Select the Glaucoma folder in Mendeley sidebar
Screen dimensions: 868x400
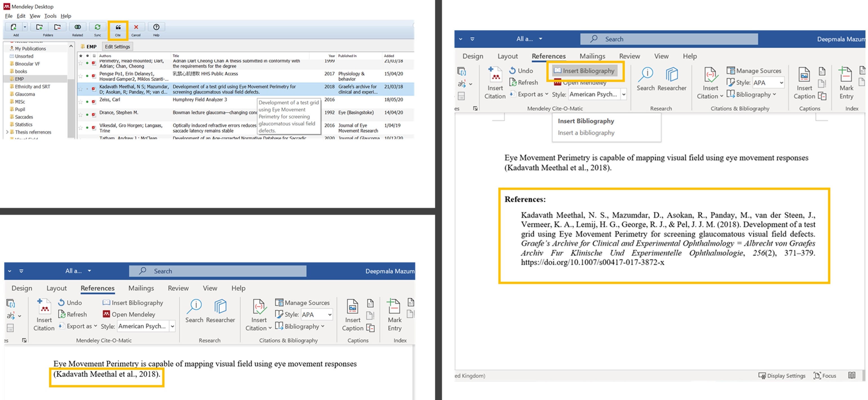pyautogui.click(x=24, y=94)
